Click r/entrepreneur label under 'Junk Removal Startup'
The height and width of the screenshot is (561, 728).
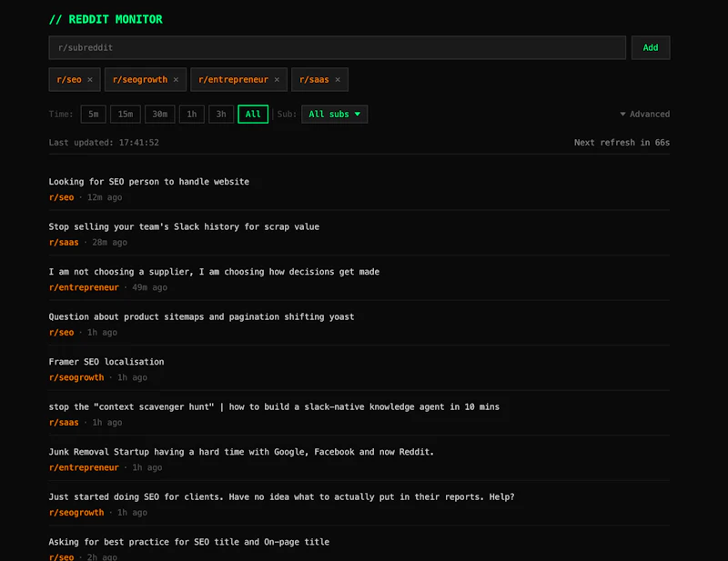pos(84,467)
